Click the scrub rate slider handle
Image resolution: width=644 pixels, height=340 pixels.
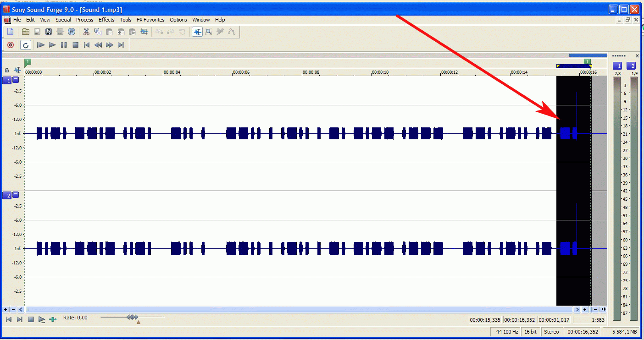tap(132, 317)
